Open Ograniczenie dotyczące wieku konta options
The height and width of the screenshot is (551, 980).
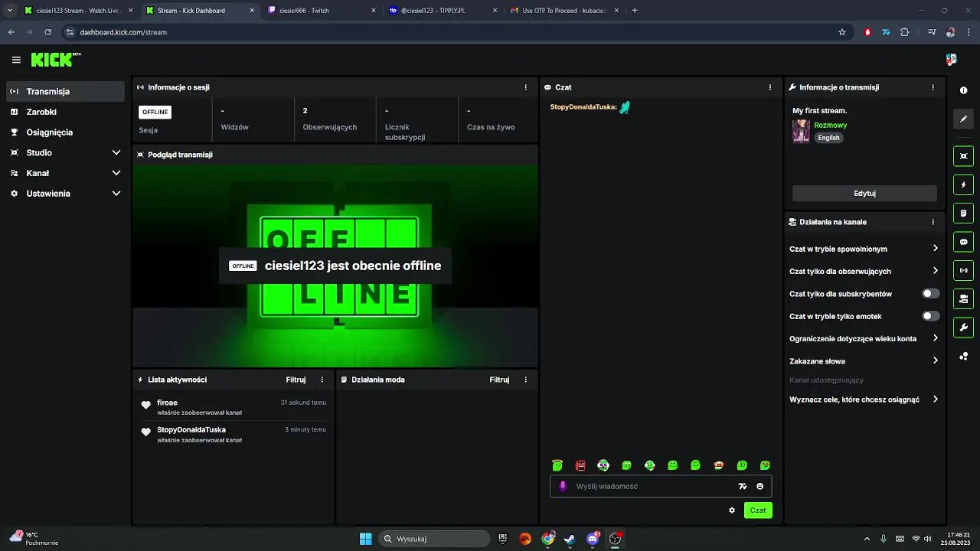coord(864,338)
